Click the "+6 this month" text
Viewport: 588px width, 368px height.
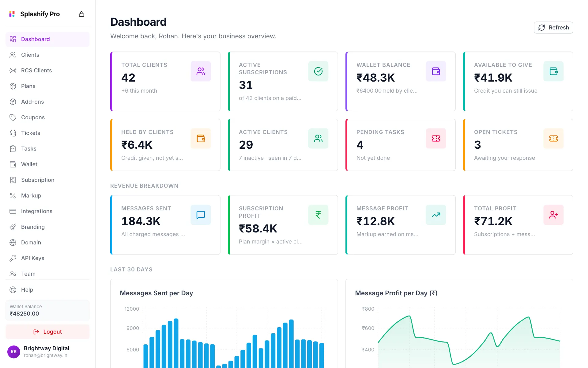tap(139, 91)
